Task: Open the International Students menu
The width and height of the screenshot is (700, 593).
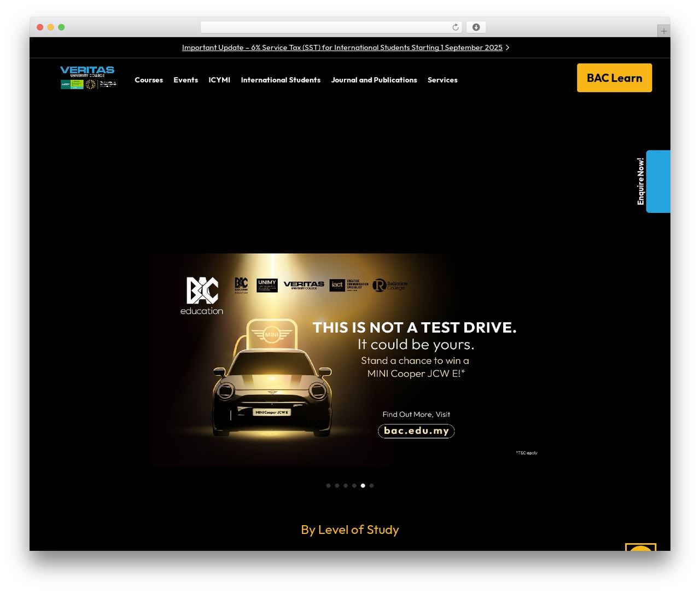Action: point(281,80)
